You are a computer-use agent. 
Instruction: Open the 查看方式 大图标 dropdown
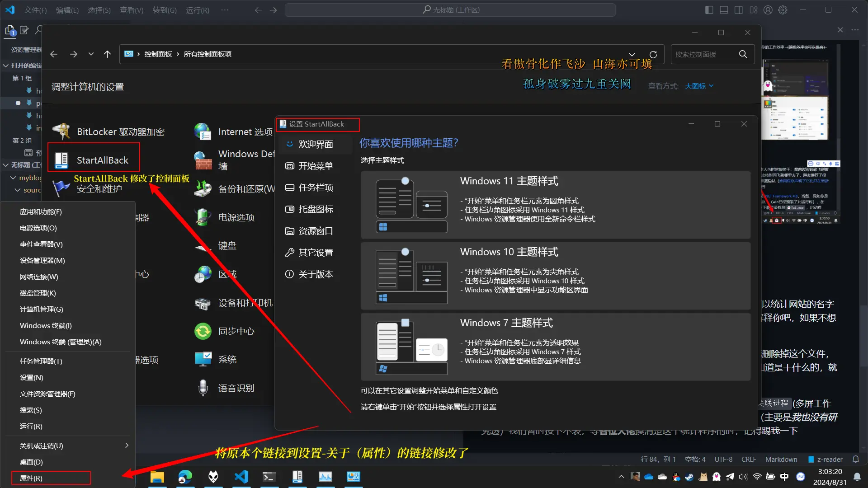point(699,86)
